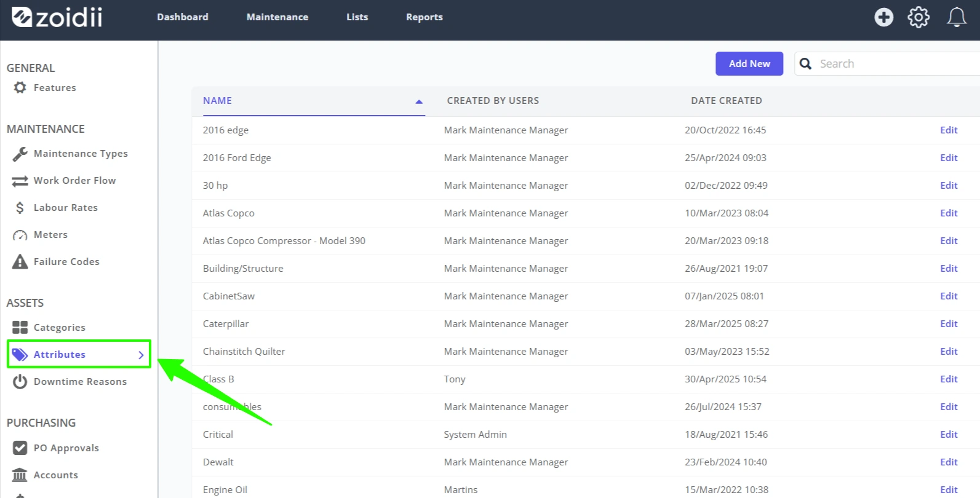This screenshot has width=980, height=498.
Task: Click the Labour Rates dollar icon
Action: tap(20, 208)
